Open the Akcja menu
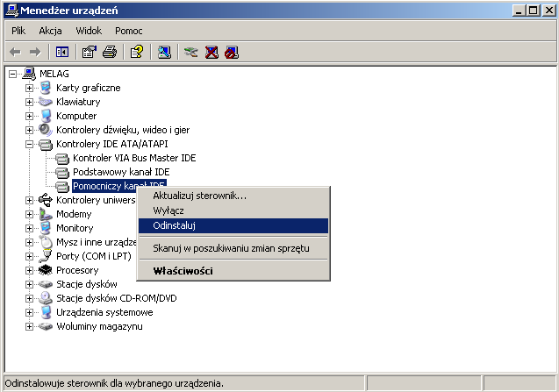This screenshot has width=559, height=392. coord(50,31)
